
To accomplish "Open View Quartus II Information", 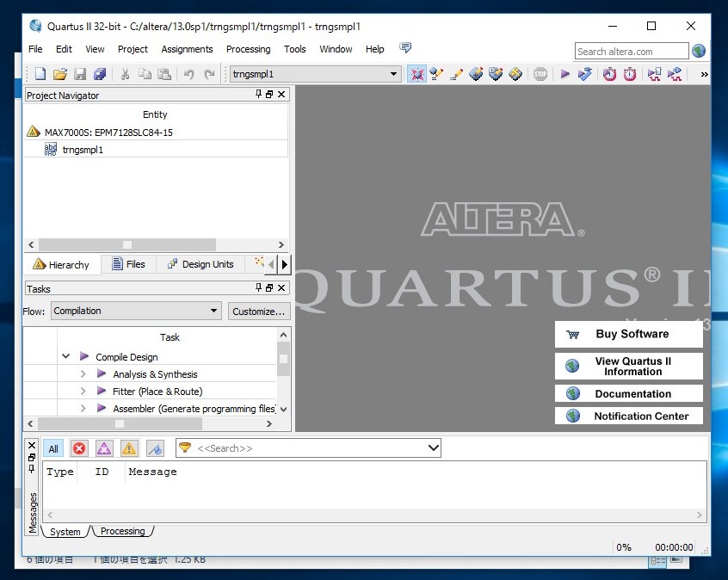I will pos(629,366).
